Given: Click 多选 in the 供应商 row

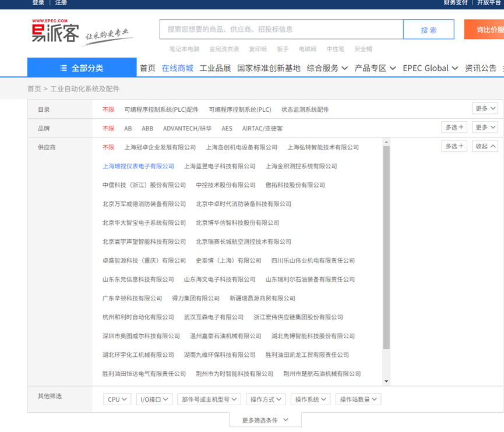Looking at the screenshot, I should coord(454,147).
